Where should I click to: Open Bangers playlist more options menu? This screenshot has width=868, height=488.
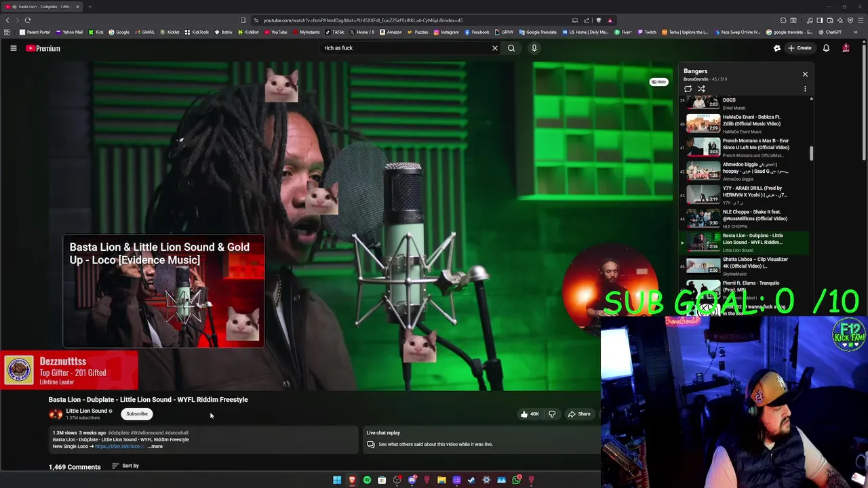(805, 89)
